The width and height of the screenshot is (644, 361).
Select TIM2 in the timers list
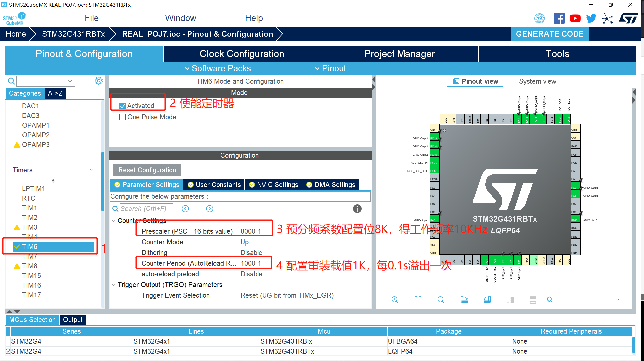(30, 218)
